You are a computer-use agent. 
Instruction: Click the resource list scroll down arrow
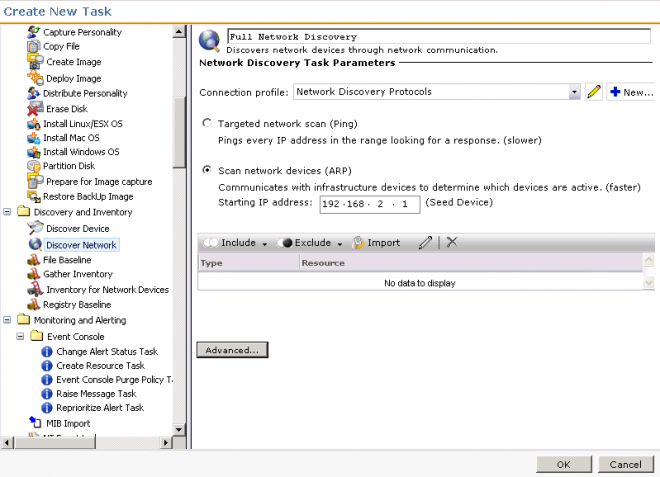[649, 282]
